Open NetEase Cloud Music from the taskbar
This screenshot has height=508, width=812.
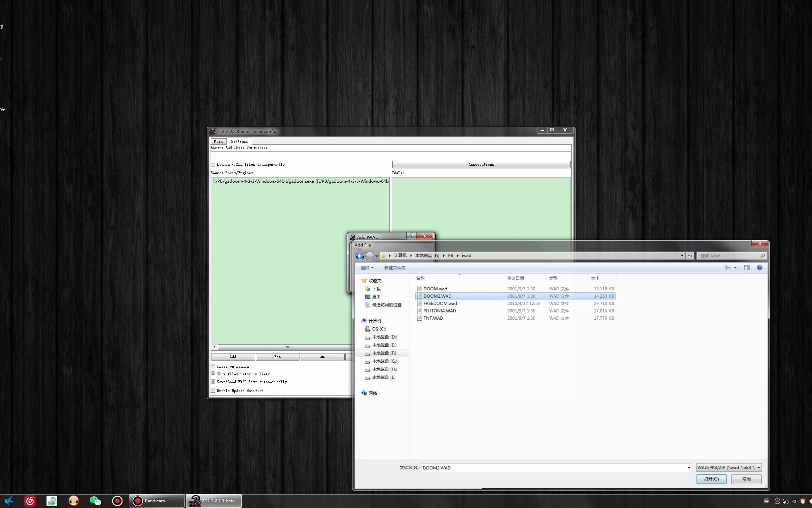click(30, 501)
